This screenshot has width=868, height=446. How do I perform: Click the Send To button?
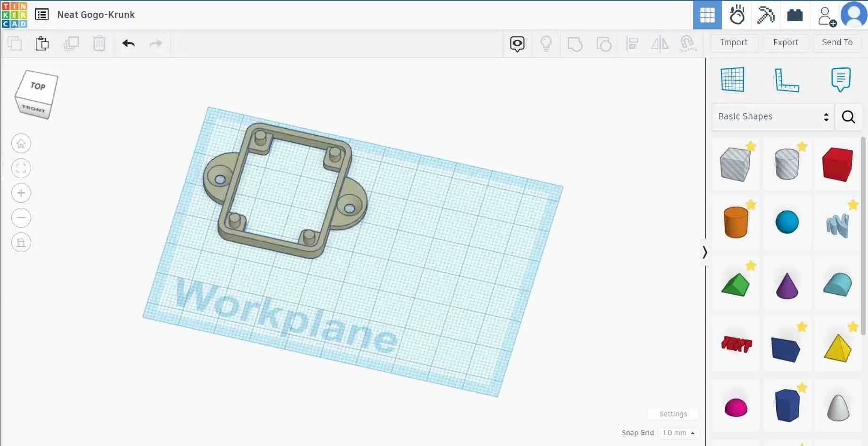[837, 42]
